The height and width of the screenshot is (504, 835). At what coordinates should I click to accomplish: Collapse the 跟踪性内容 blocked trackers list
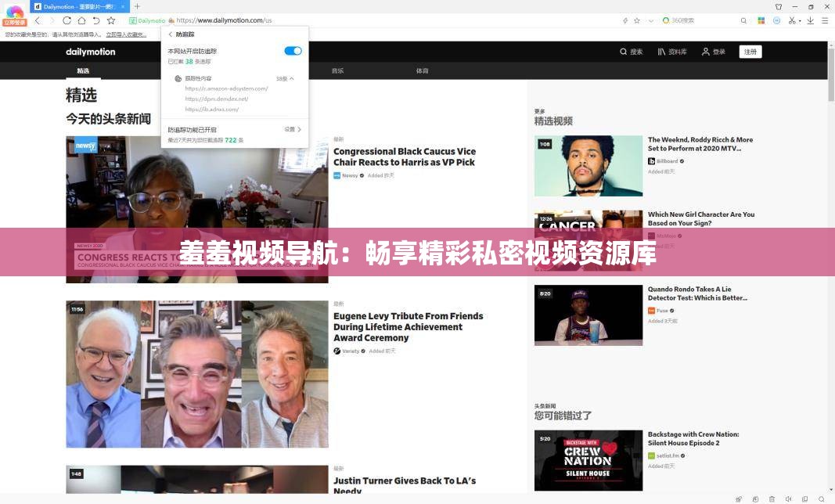coord(290,78)
